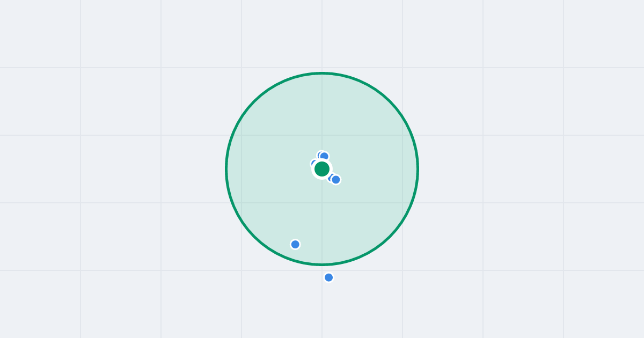This screenshot has height=338, width=644.
Task: Pick the lone blue point inside circle's lower-left
Action: click(x=295, y=245)
